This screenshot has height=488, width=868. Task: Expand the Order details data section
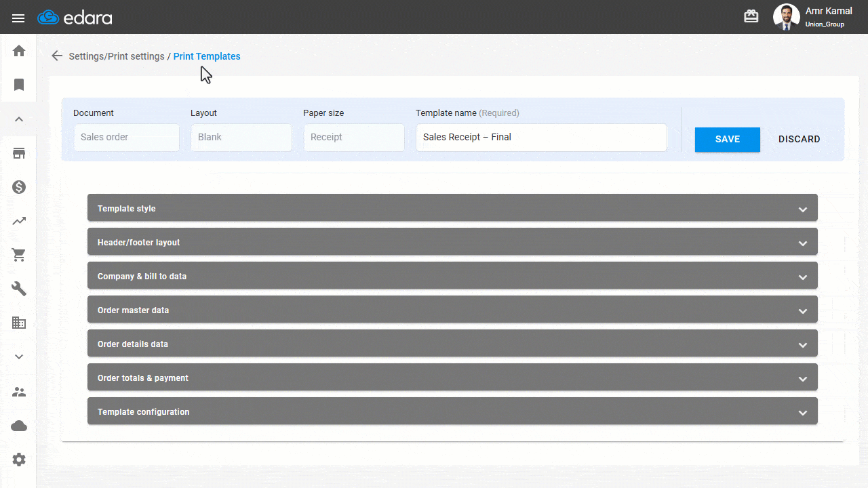[452, 344]
